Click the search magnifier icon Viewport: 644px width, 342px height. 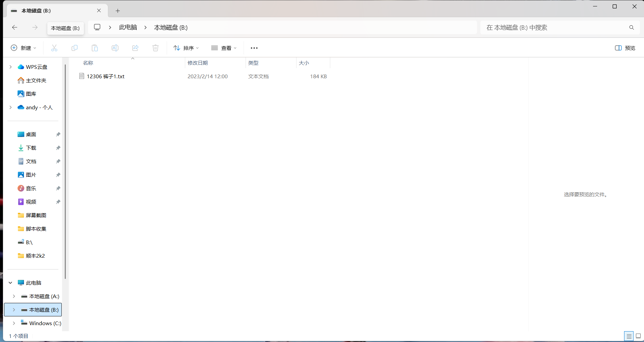click(632, 27)
